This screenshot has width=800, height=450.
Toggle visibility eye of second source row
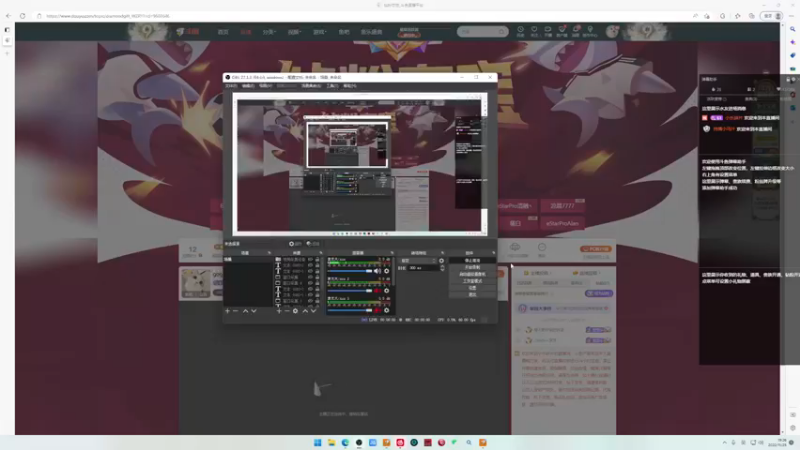310,265
